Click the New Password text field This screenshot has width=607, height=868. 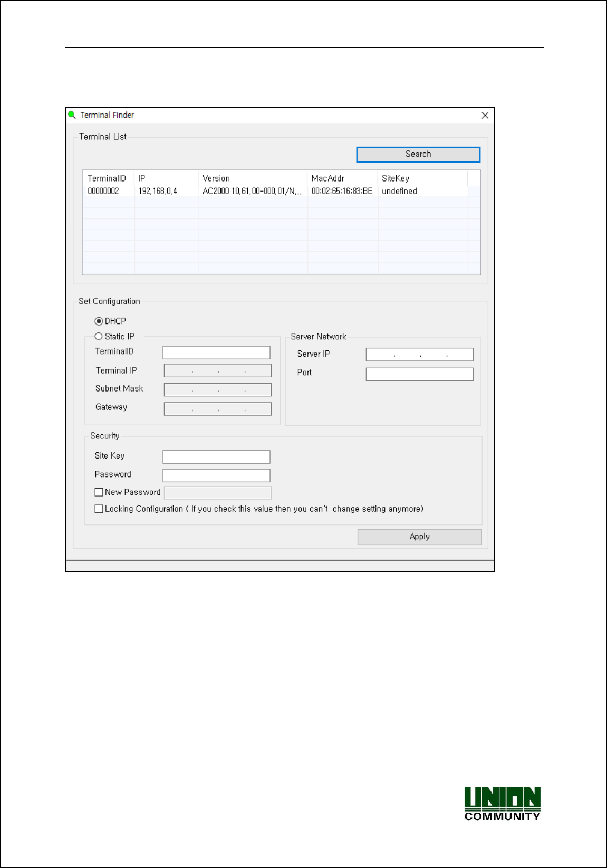pos(217,493)
